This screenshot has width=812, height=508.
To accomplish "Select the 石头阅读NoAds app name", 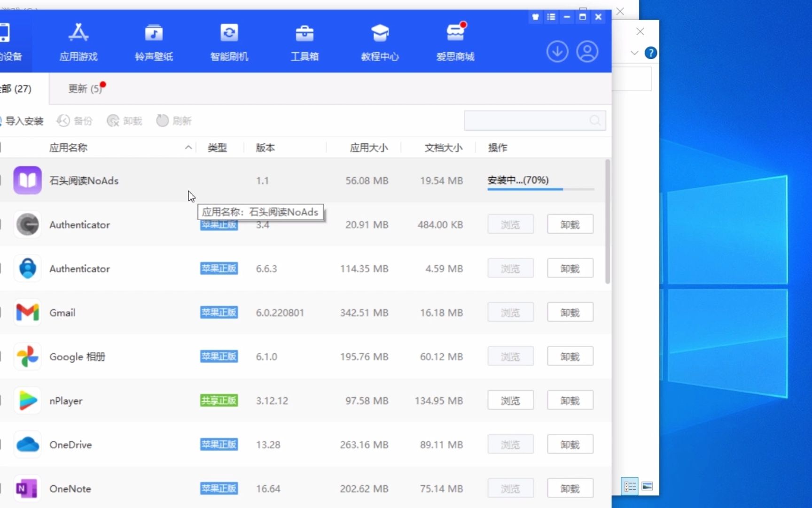I will click(84, 181).
